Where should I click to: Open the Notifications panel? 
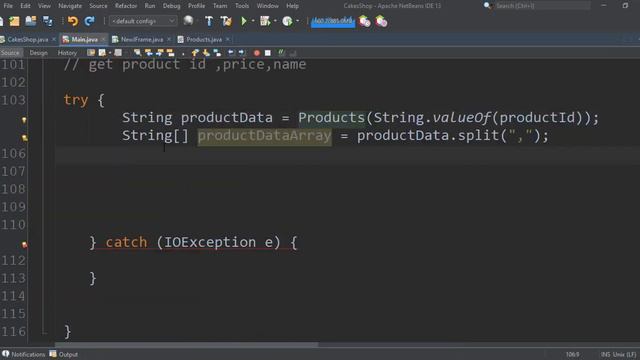23,354
